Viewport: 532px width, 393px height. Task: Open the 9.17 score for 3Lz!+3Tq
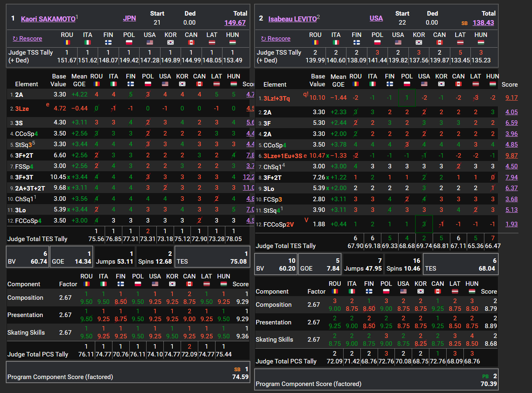tap(511, 98)
